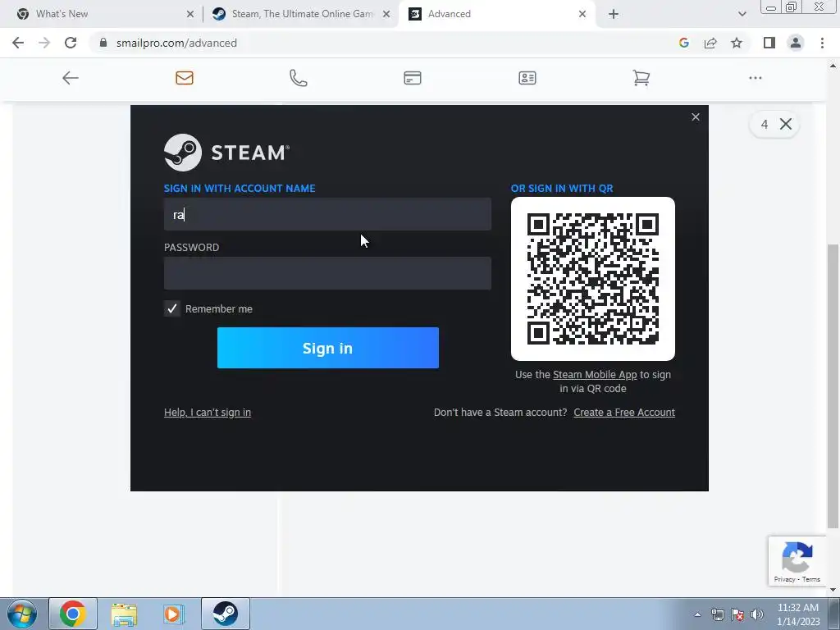The width and height of the screenshot is (840, 630).
Task: Click the site lock icon in address bar
Action: [103, 43]
